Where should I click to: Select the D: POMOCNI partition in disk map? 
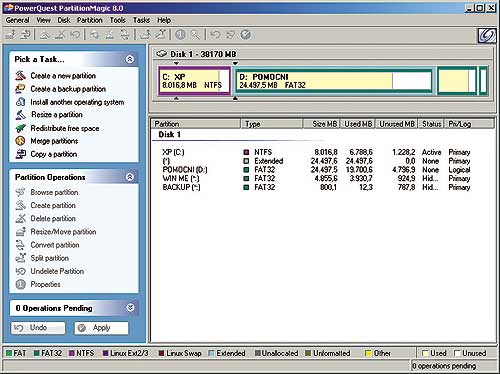coord(334,81)
